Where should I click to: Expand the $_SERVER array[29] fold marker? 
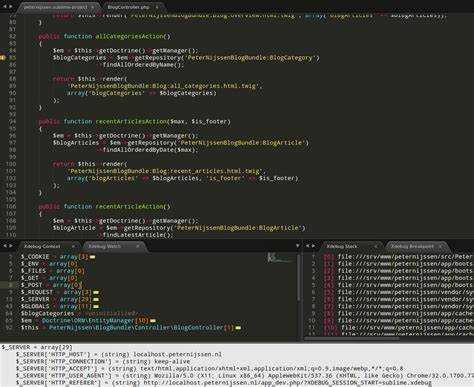[96, 299]
